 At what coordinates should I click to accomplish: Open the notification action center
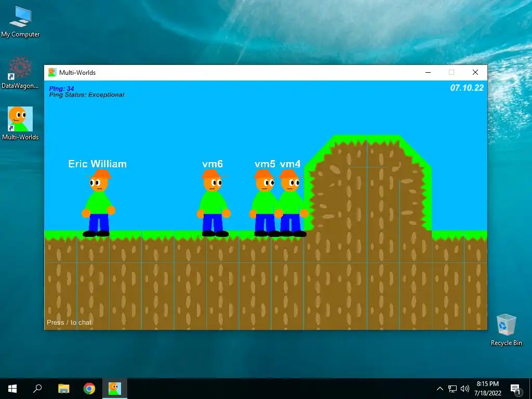[x=515, y=389]
